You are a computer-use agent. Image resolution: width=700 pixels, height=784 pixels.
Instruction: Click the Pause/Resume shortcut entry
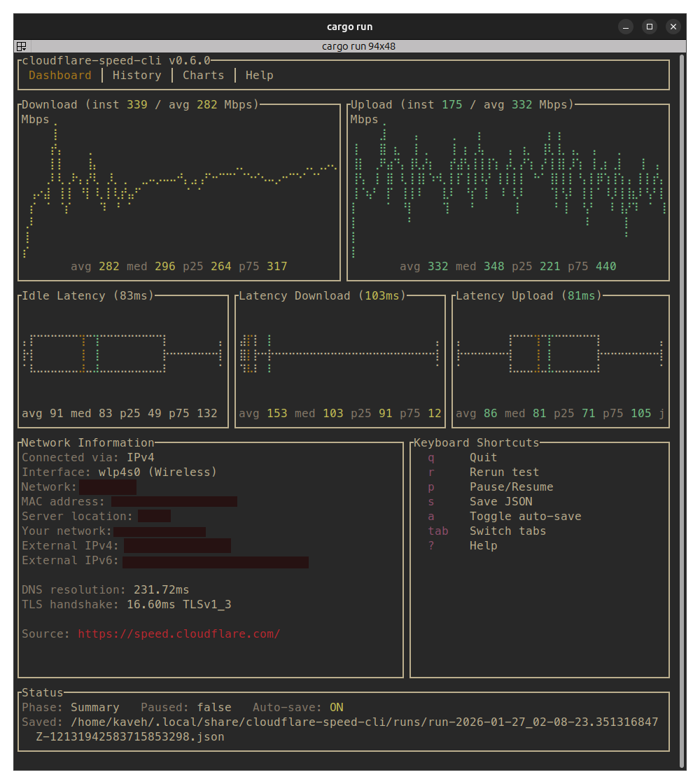(507, 486)
